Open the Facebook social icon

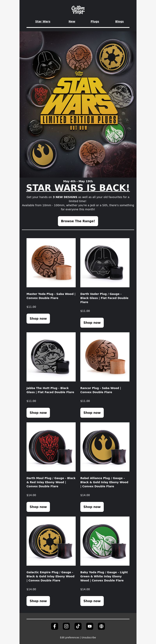54,626
